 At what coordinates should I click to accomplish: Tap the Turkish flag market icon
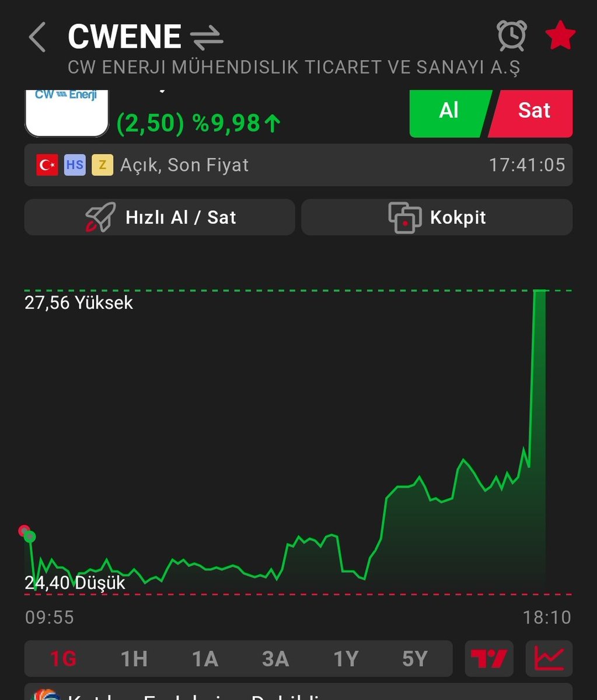coord(47,165)
